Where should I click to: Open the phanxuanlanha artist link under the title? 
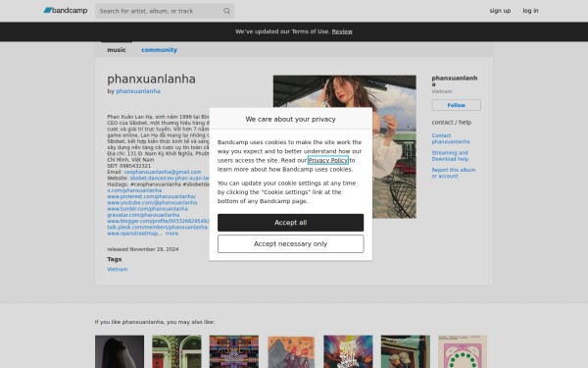138,91
